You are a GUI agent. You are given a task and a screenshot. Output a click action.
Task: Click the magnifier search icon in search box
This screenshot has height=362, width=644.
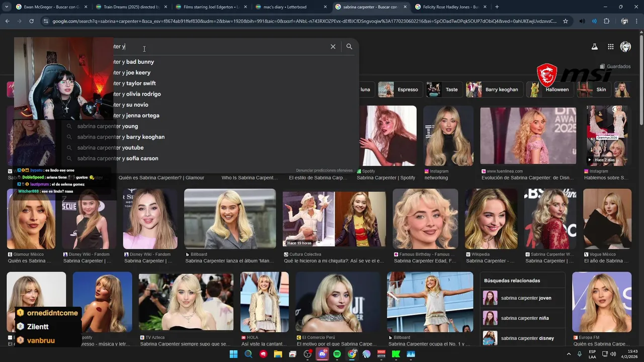349,46
